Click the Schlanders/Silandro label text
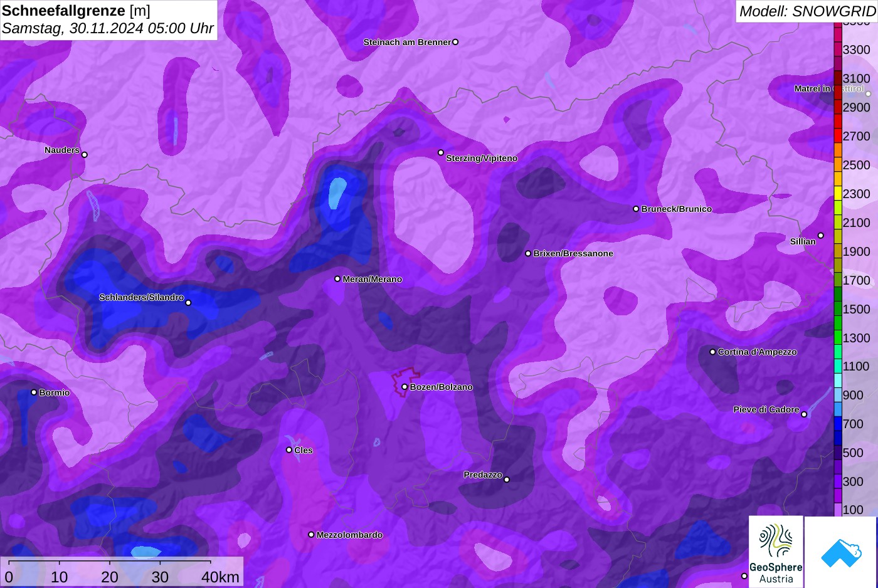878x588 pixels. click(x=141, y=297)
